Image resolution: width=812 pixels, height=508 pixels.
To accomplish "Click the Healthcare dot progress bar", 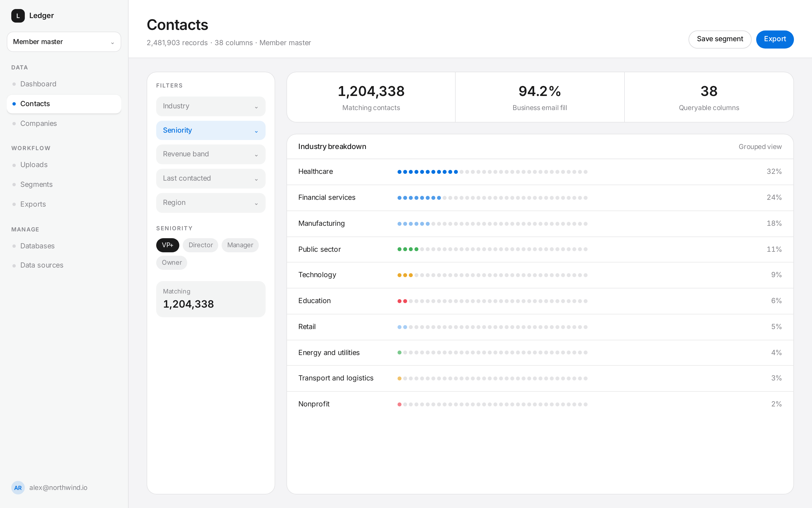I will (492, 172).
